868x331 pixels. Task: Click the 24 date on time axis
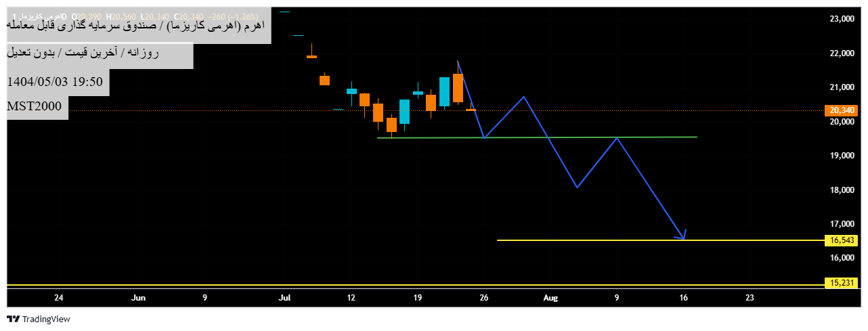coord(59,298)
